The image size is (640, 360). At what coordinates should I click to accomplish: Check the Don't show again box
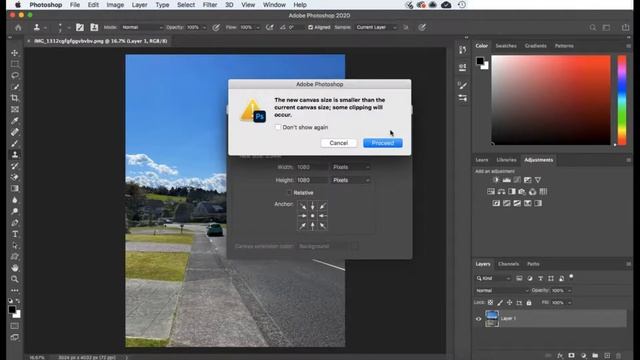tap(278, 127)
